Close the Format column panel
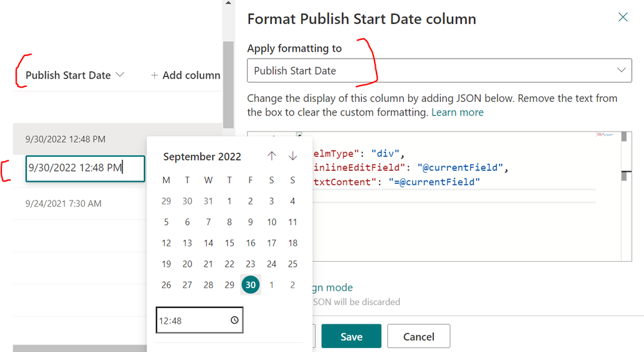 [x=623, y=17]
